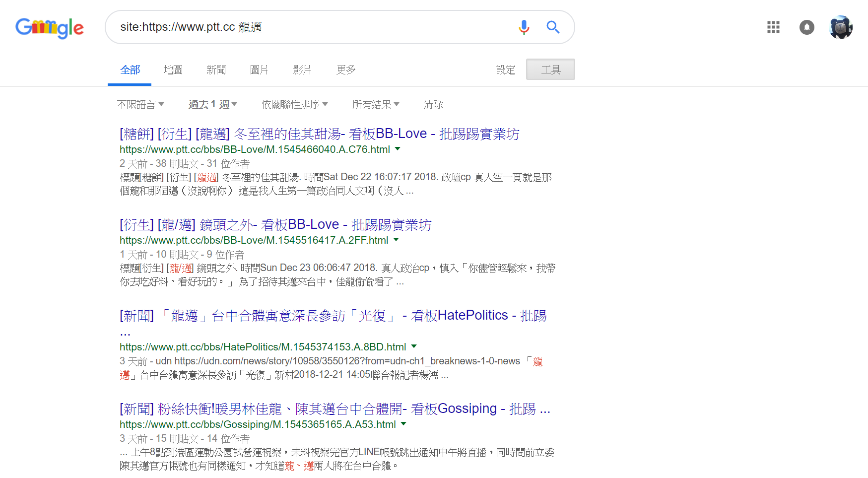Open the 更多 menu
The height and width of the screenshot is (478, 868).
(346, 70)
